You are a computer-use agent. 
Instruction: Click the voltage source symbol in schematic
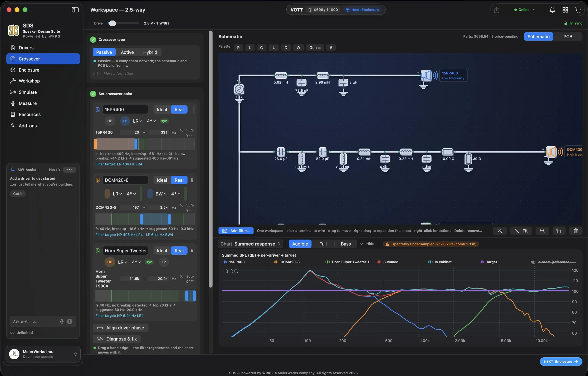coord(239,89)
